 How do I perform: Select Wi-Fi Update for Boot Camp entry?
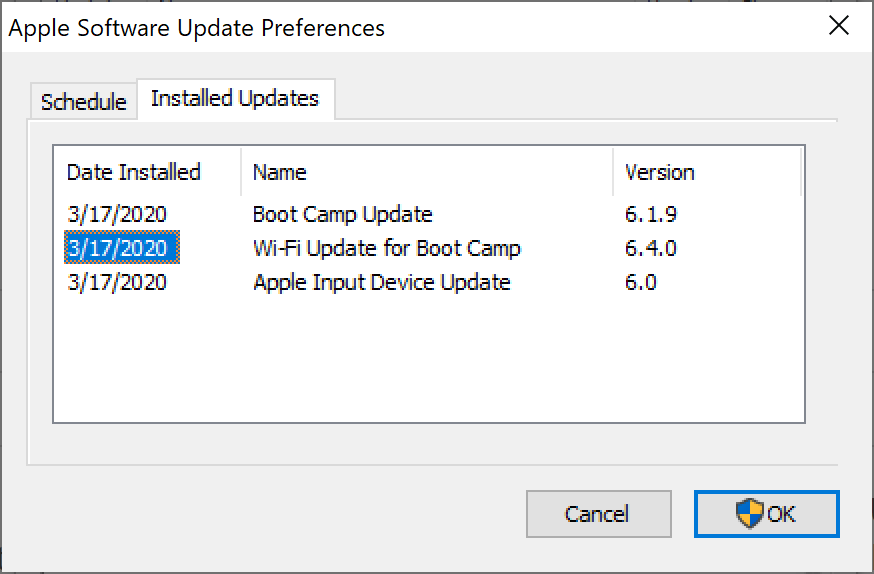coord(386,248)
